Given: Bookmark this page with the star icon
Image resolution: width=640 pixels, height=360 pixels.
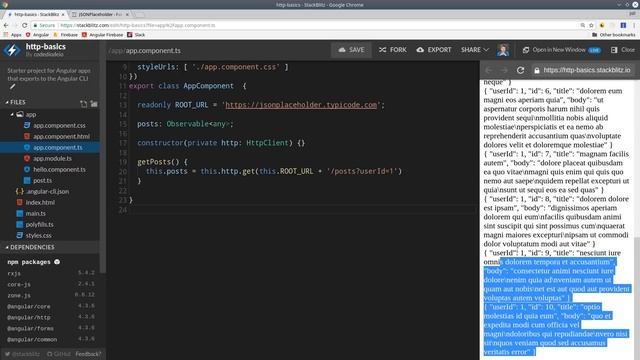Looking at the screenshot, I should 591,25.
